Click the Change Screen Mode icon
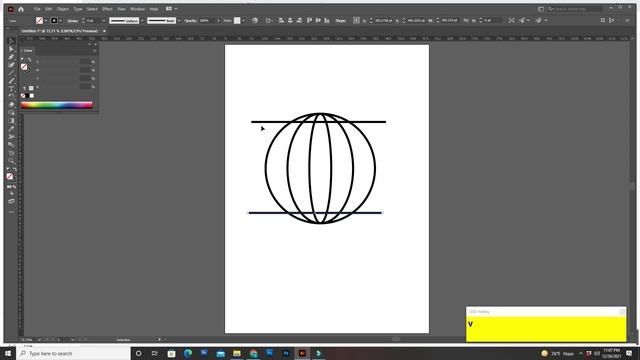Screen dimensions: 640x360 [11, 201]
